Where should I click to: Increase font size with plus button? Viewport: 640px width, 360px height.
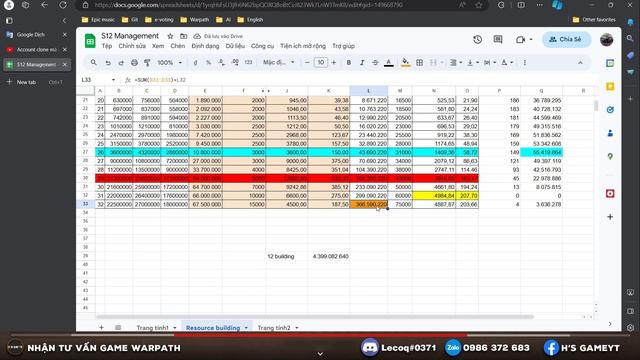334,63
